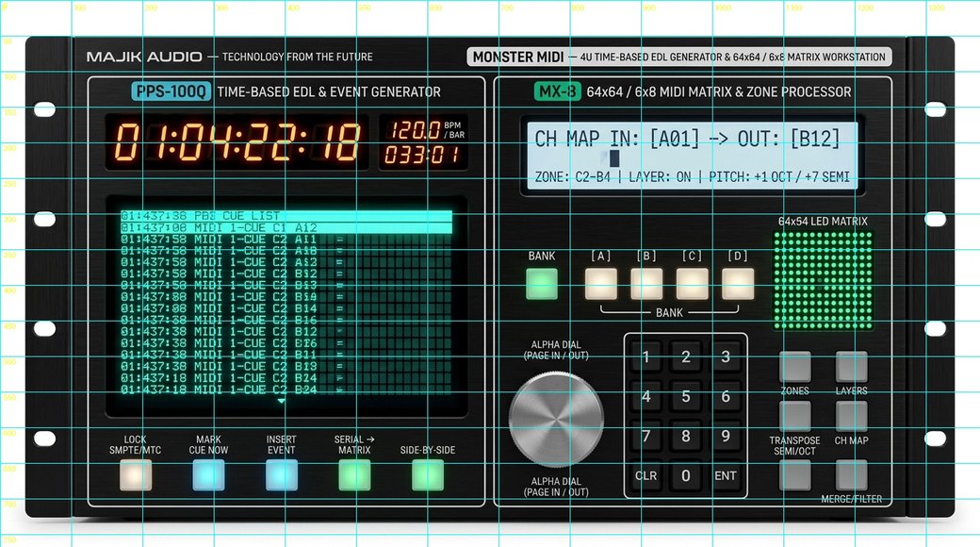980x547 pixels.
Task: Select the PBS CUE LIST header row
Action: click(x=286, y=216)
